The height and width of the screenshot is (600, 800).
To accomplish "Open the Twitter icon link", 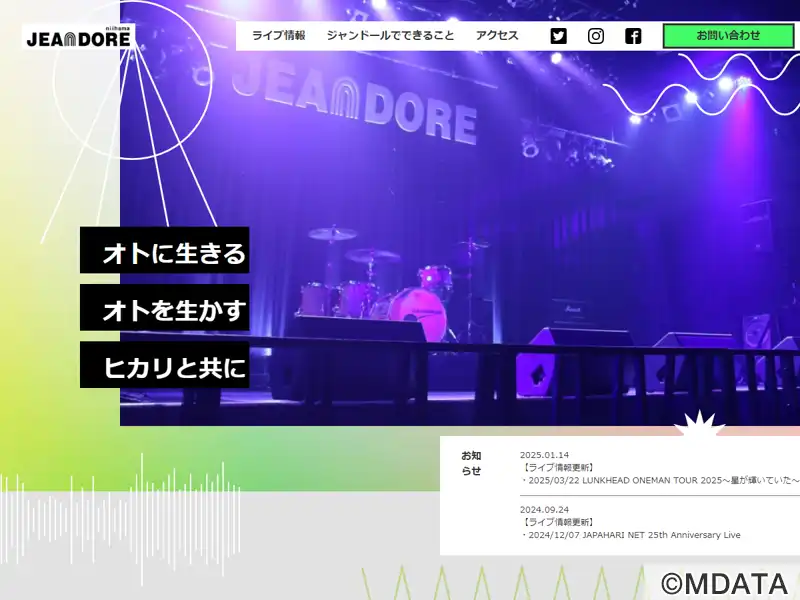I will tap(558, 36).
